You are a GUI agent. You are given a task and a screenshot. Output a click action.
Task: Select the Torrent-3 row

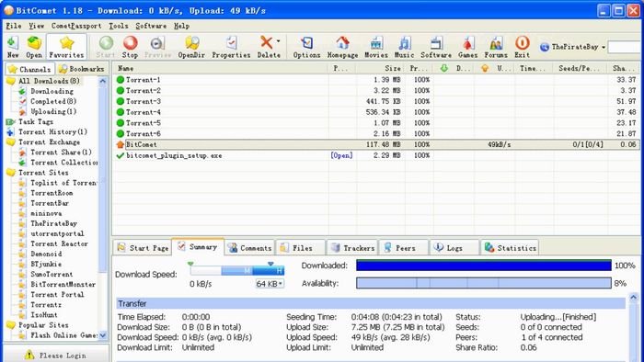point(375,101)
